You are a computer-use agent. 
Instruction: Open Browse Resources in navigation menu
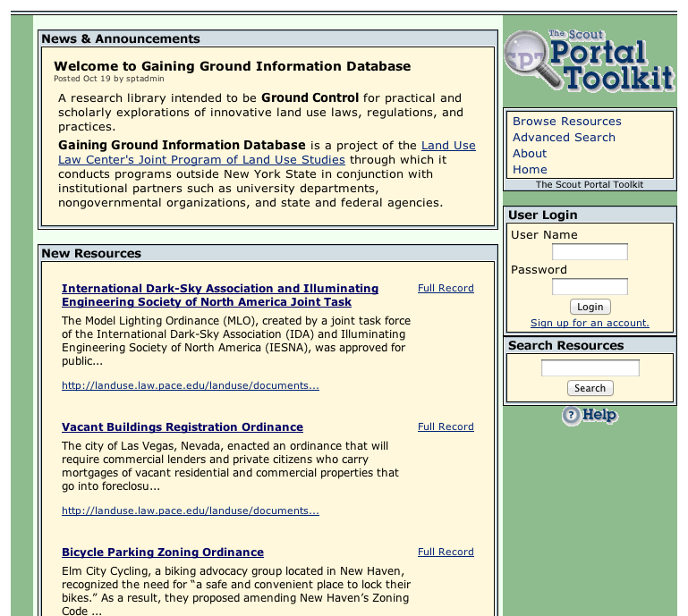click(566, 122)
